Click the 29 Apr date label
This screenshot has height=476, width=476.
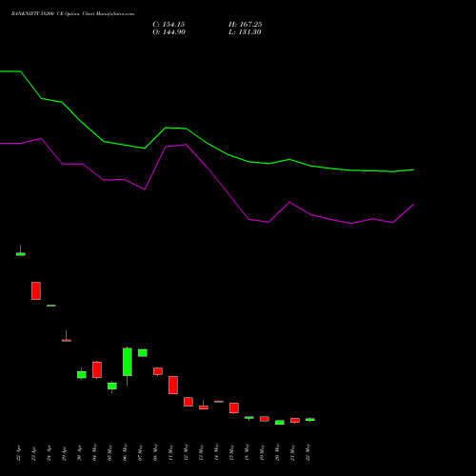[x=65, y=453]
